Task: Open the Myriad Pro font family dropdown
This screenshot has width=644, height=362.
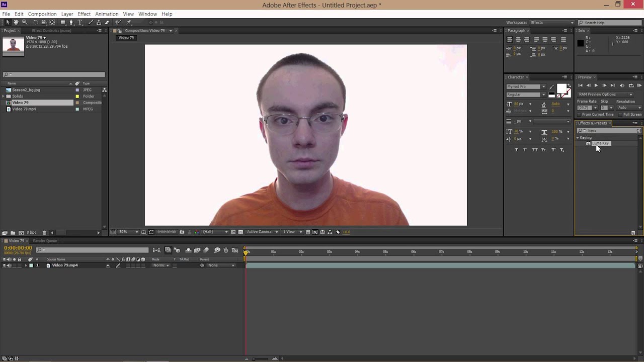Action: pos(526,86)
